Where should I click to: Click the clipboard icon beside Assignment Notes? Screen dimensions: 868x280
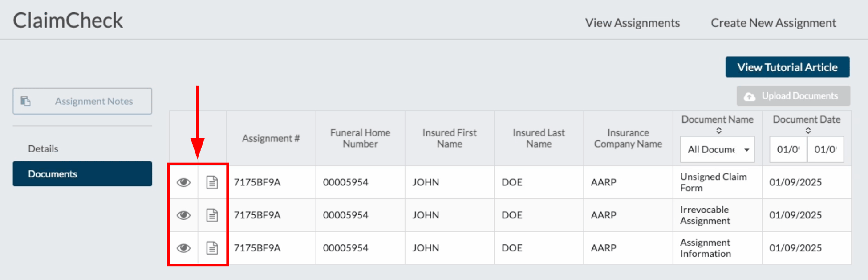[26, 101]
